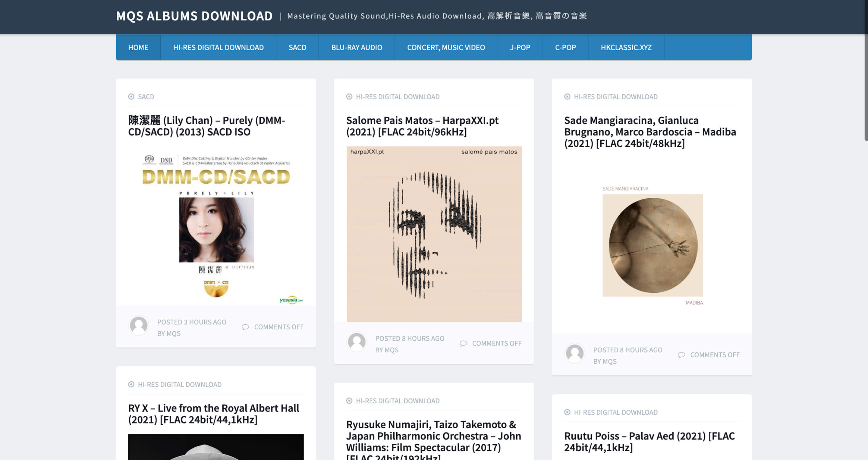The image size is (868, 460).
Task: Open Ruutu Poiss Palav Aed post title
Action: (x=649, y=442)
